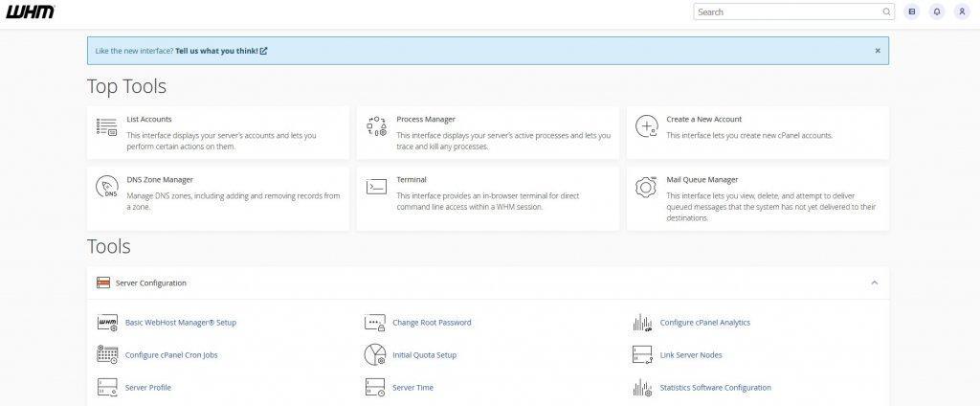Viewport: 980px width, 406px height.
Task: Open Mail Queue Manager title
Action: pyautogui.click(x=702, y=180)
